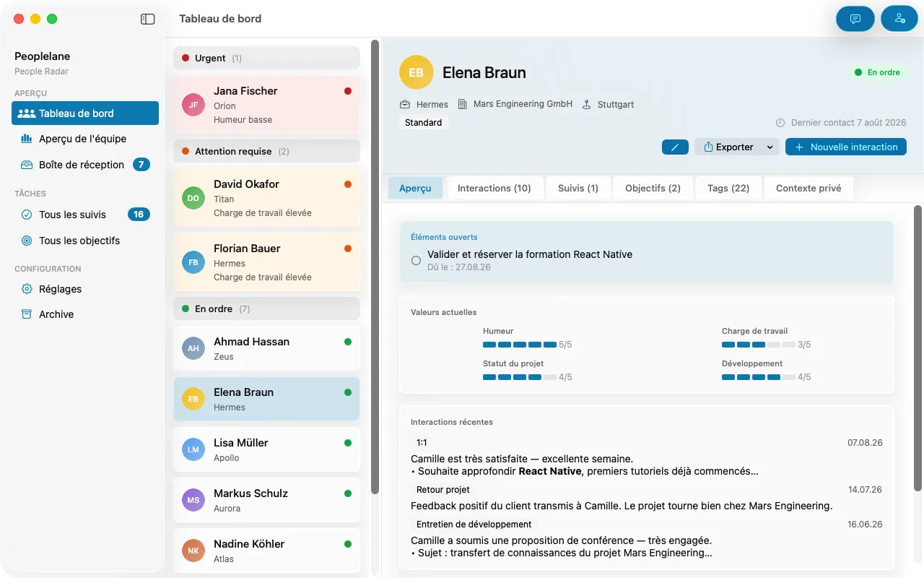Click Jana Fischer's 'Humeur basse' text
Screen dimensions: 924x578
(x=243, y=120)
